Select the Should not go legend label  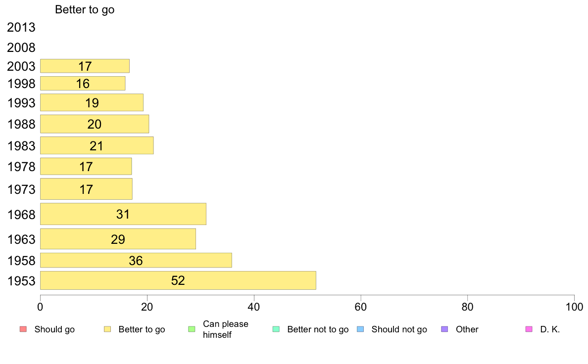[x=399, y=329]
